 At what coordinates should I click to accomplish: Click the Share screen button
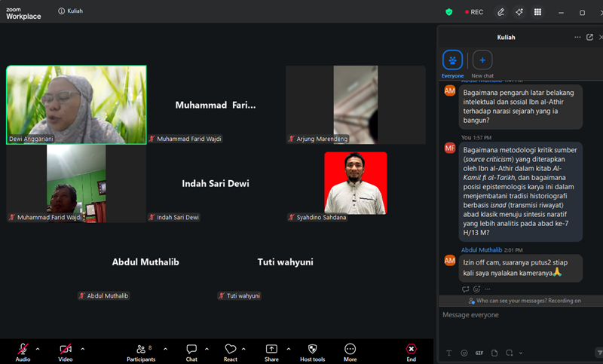tap(271, 352)
